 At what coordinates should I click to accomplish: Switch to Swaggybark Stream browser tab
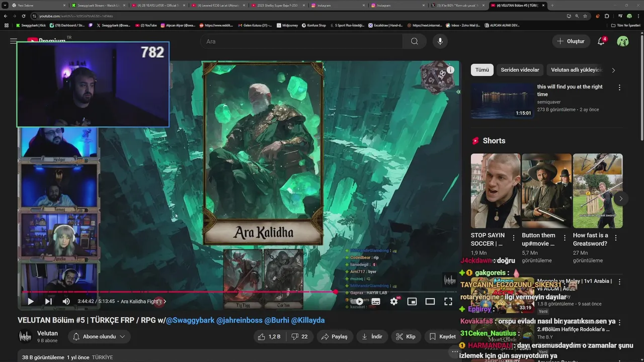click(98, 5)
